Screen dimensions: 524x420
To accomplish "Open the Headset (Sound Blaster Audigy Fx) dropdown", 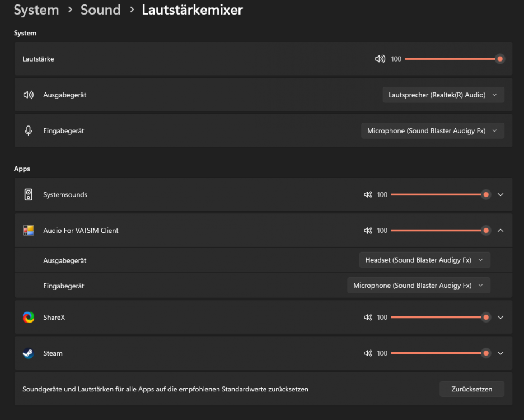I will tap(424, 260).
